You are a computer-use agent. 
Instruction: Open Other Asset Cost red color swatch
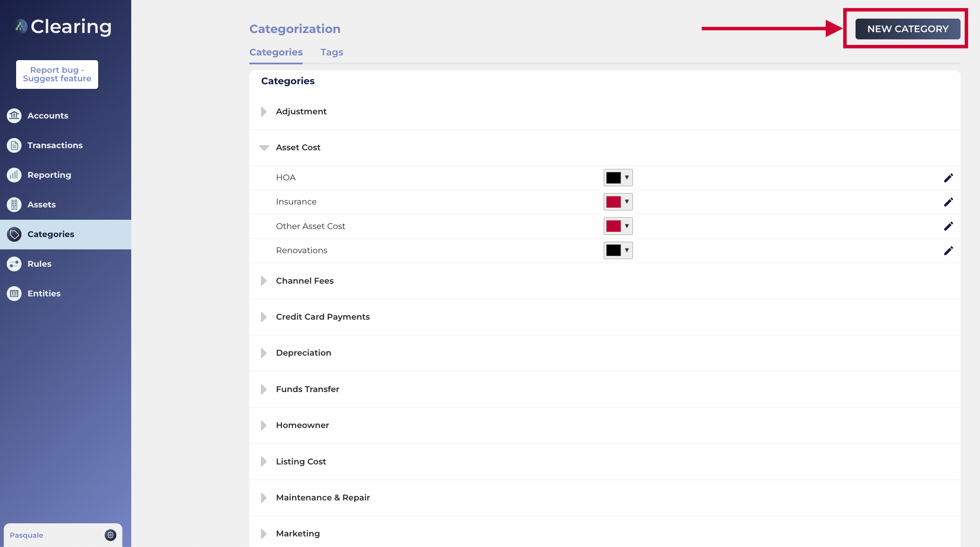coord(618,226)
